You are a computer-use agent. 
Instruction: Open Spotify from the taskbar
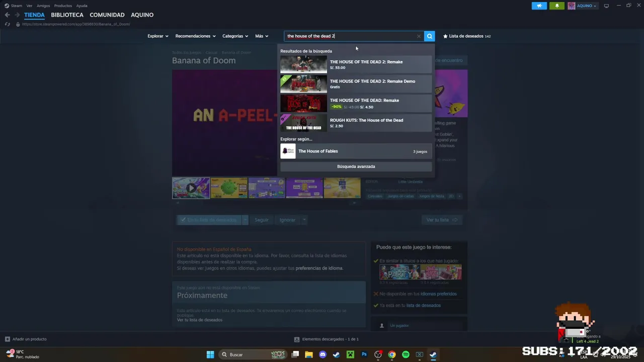pyautogui.click(x=406, y=354)
